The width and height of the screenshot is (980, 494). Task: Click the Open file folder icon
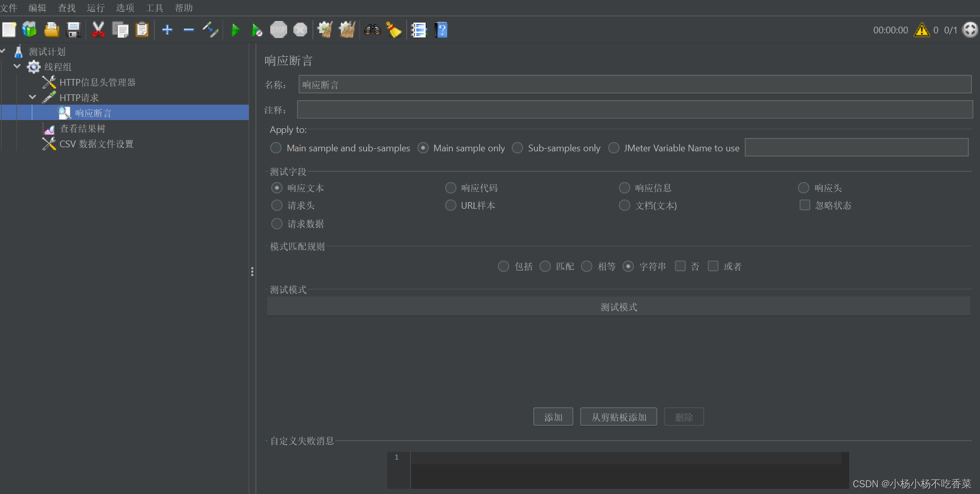[51, 30]
